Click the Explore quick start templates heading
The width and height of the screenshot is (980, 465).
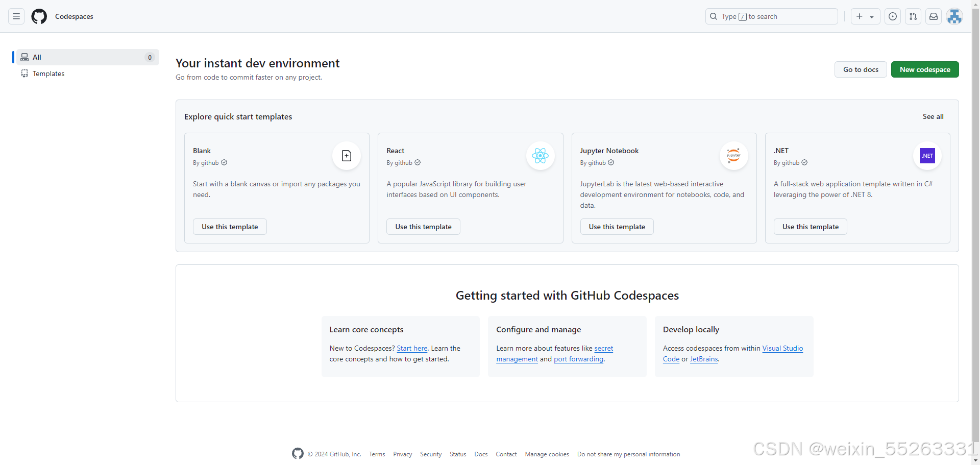238,116
